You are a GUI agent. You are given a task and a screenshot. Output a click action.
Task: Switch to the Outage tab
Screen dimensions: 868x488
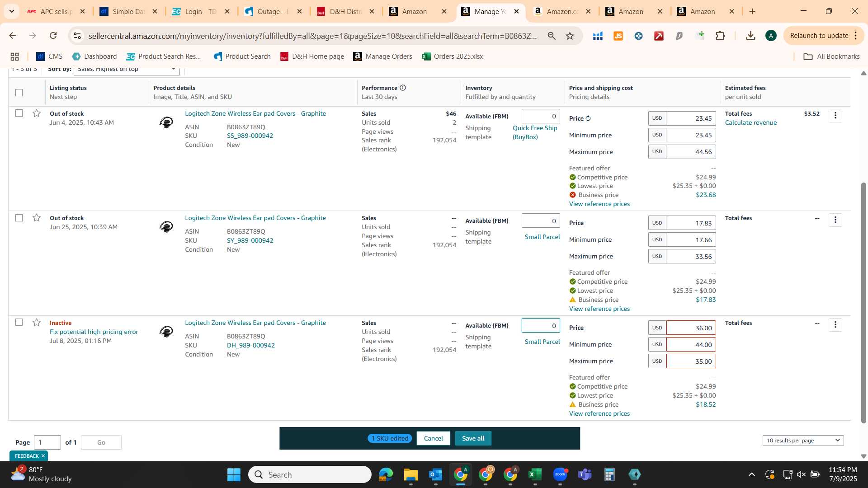273,11
